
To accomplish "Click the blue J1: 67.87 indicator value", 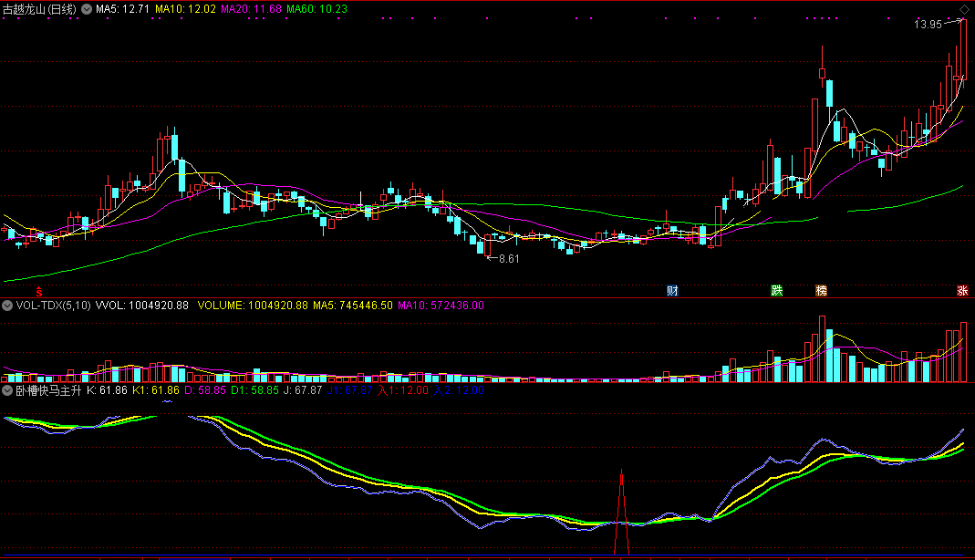I will 350,390.
